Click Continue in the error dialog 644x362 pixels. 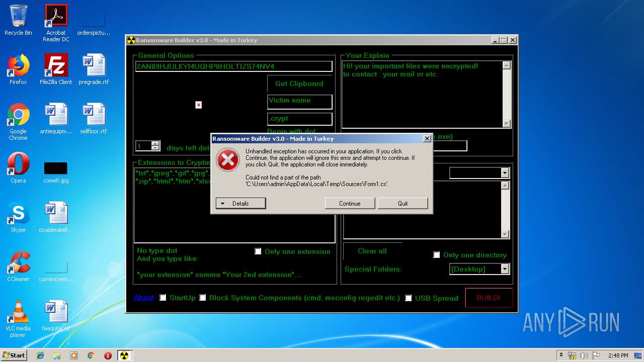pyautogui.click(x=350, y=203)
